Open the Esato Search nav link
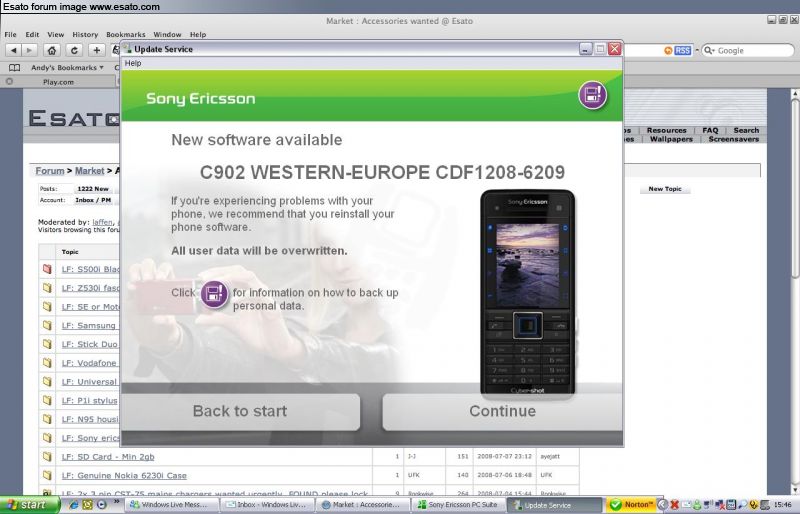Screen dimensions: 800x514 (x=746, y=130)
